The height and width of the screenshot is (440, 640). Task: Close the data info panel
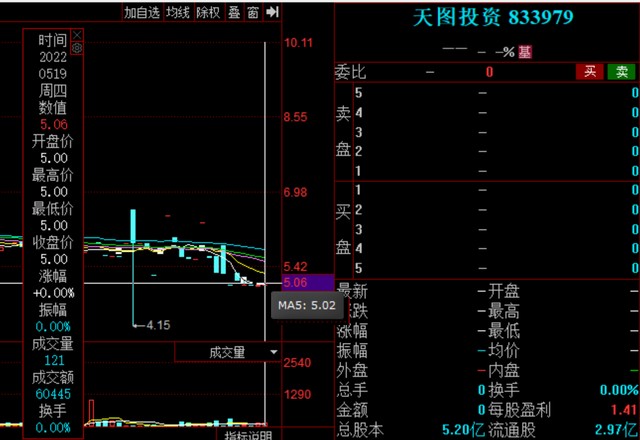[77, 35]
